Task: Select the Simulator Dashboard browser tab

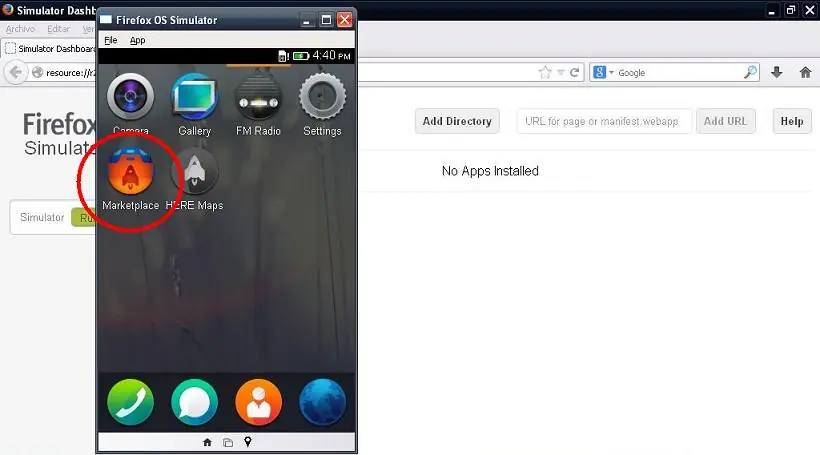Action: [50, 49]
